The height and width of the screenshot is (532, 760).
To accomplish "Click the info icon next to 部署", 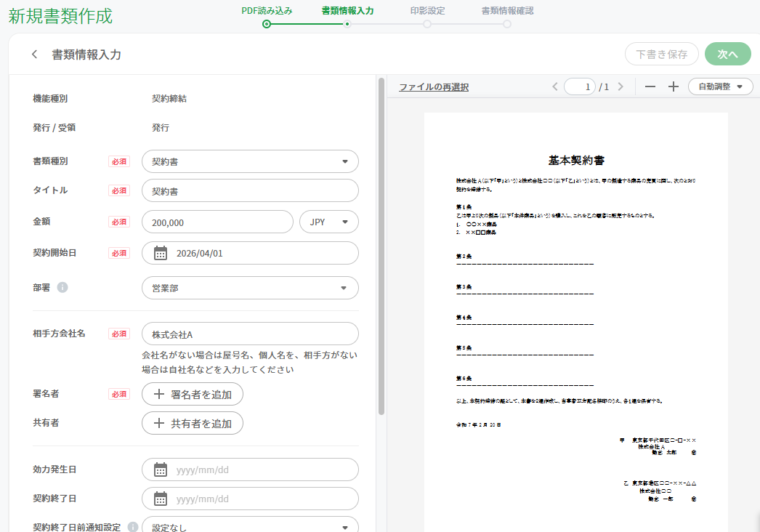I will pyautogui.click(x=62, y=288).
